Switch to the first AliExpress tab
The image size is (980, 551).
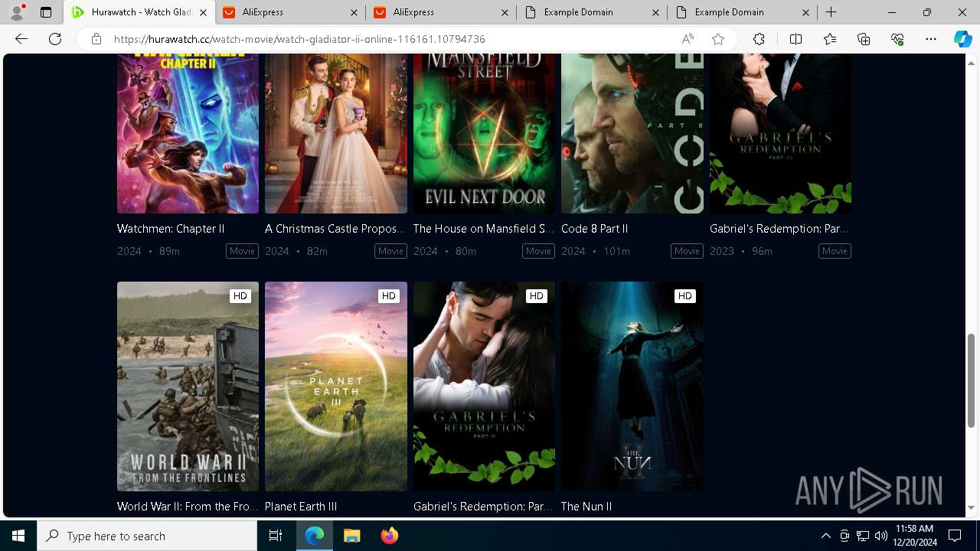[x=289, y=12]
